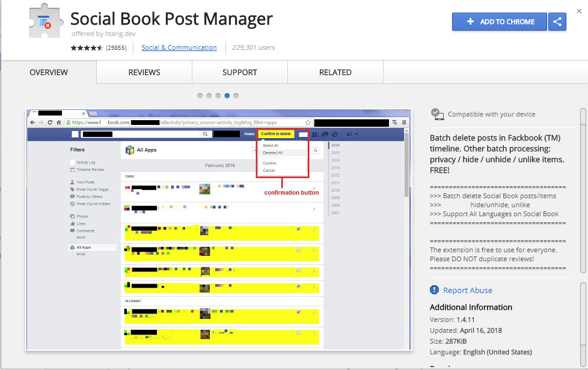Screen dimensions: 588x370
Task: Click the 'Version: 1.4.11' line
Action: click(x=452, y=320)
